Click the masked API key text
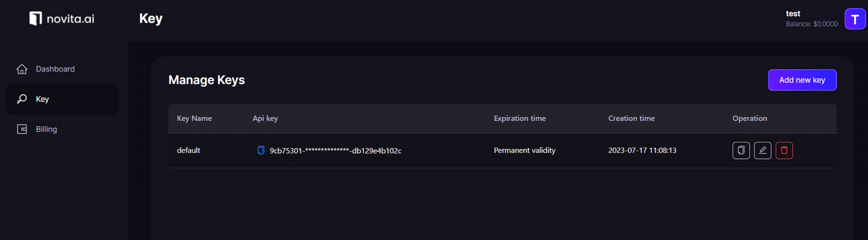This screenshot has width=868, height=240. click(335, 151)
